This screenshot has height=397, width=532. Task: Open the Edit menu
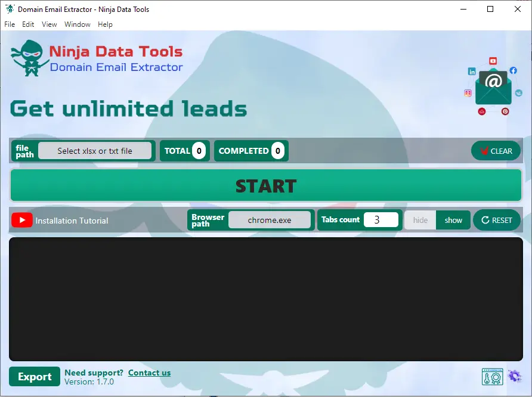coord(28,24)
